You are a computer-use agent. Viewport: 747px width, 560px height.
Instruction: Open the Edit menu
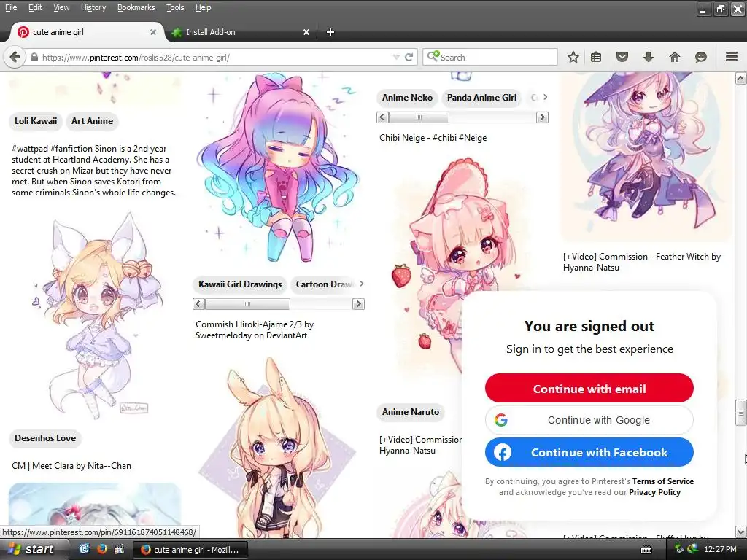35,7
